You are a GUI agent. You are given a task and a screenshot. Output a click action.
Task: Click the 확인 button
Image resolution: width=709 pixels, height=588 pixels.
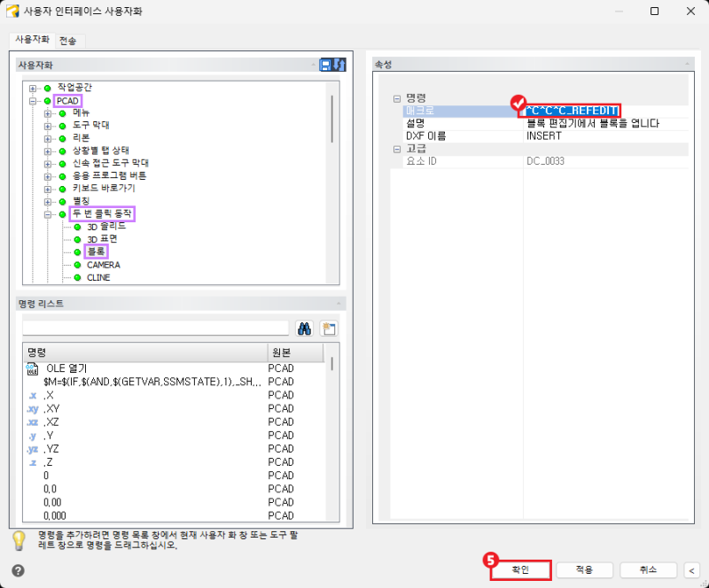click(520, 570)
